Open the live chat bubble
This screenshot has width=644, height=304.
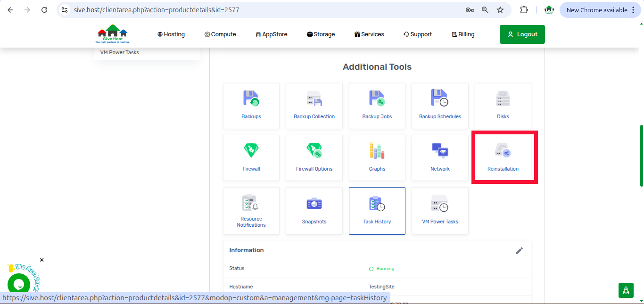point(19,285)
